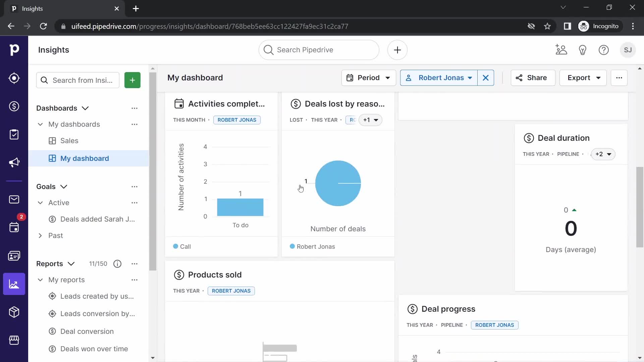
Task: Reload the browser page
Action: click(x=43, y=26)
